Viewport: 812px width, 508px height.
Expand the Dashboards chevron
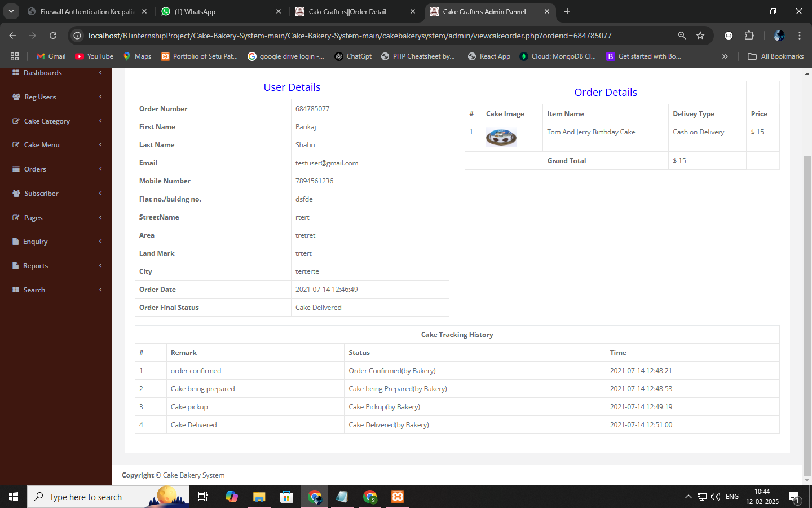(100, 73)
